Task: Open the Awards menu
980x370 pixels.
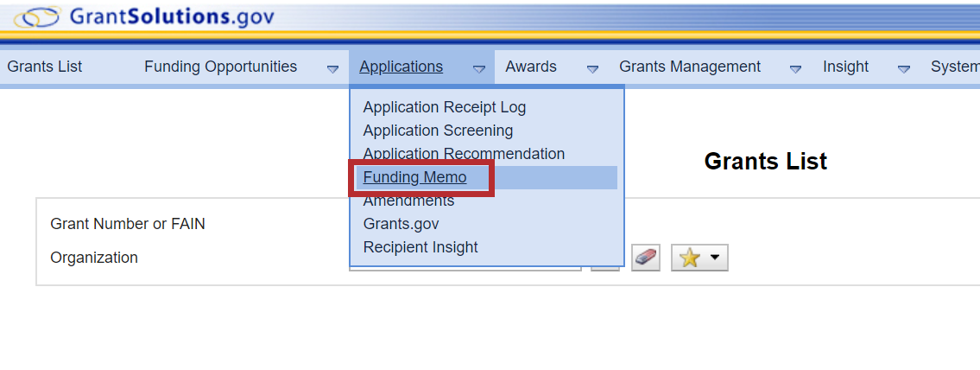Action: tap(531, 67)
